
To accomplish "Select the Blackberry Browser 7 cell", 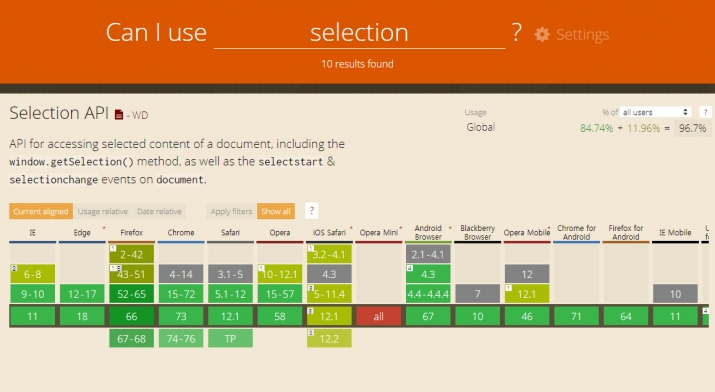I will click(x=477, y=294).
